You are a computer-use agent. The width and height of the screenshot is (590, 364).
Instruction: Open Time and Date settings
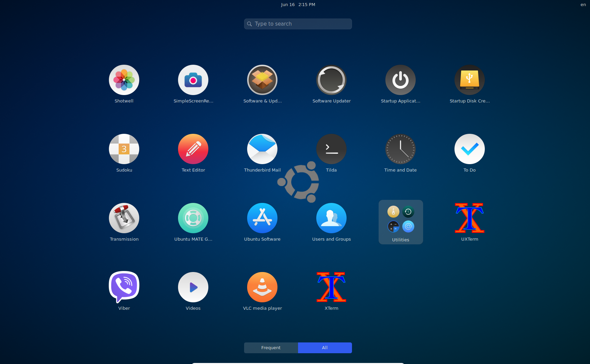click(400, 149)
